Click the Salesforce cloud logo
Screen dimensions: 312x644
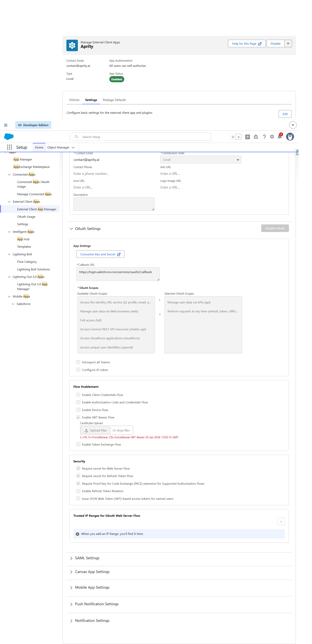tap(9, 136)
